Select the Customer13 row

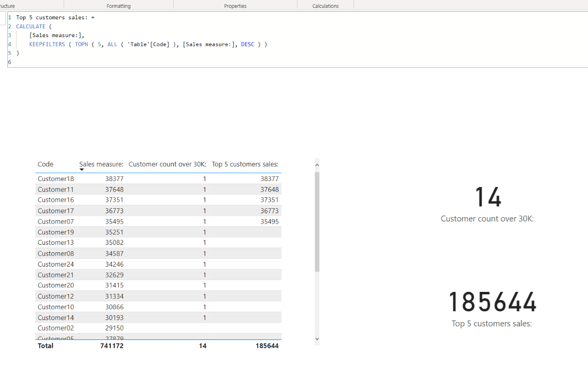[158, 243]
